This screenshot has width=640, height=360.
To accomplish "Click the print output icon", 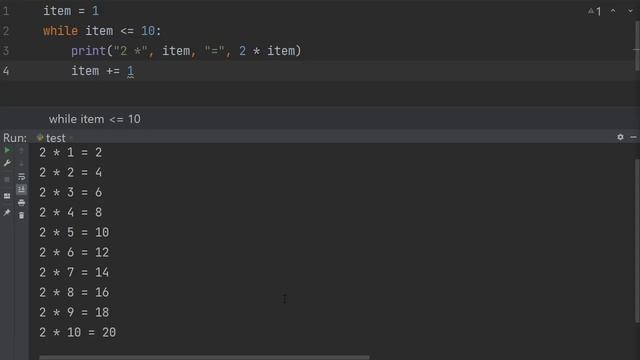I will [22, 203].
